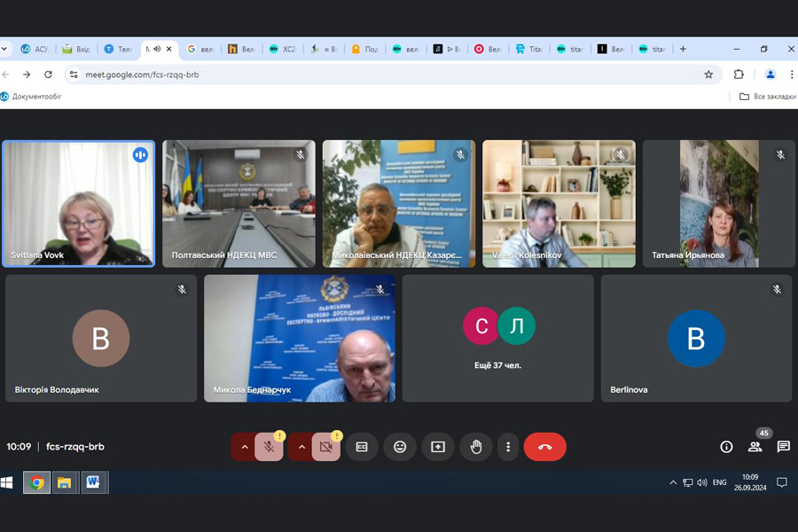Toggle the camera on/off button
Image resolution: width=798 pixels, height=532 pixels.
point(326,447)
